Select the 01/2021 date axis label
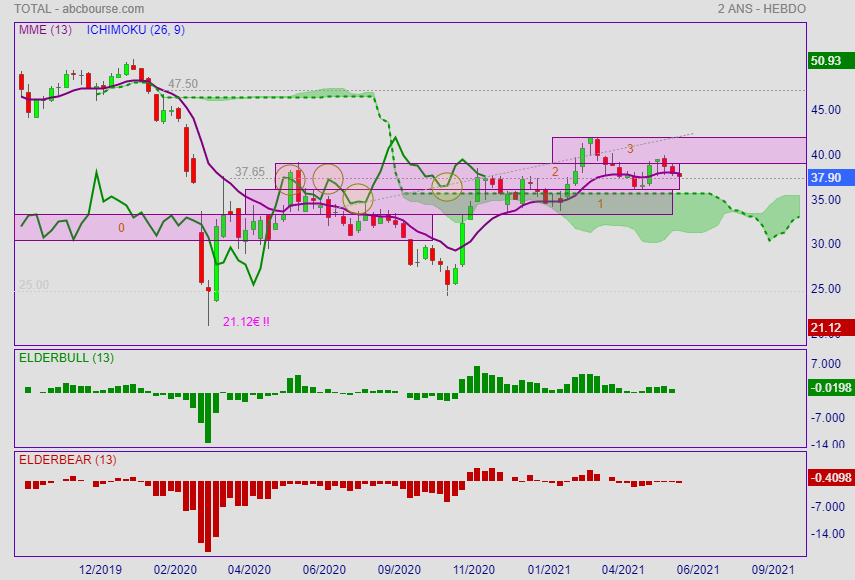 [549, 570]
